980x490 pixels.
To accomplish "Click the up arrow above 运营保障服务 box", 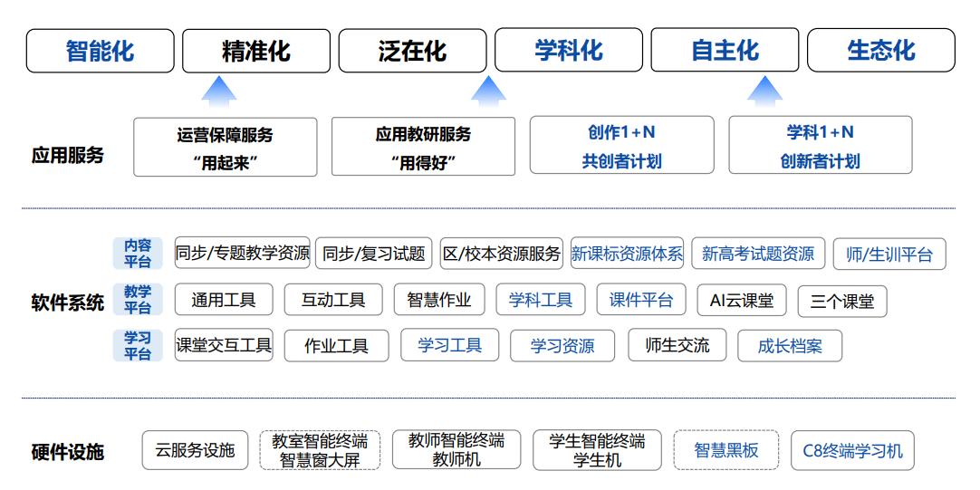I will point(218,92).
